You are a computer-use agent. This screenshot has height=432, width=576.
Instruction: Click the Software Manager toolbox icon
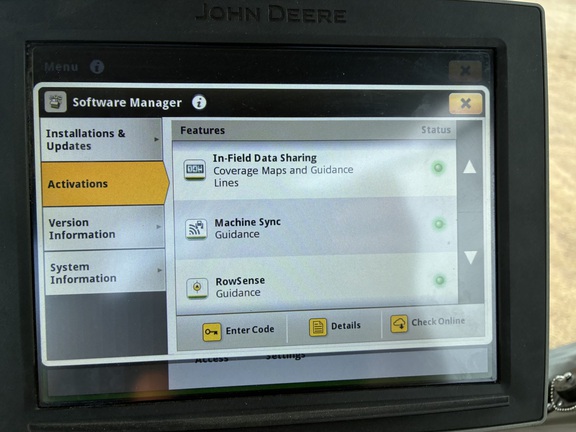[x=55, y=101]
